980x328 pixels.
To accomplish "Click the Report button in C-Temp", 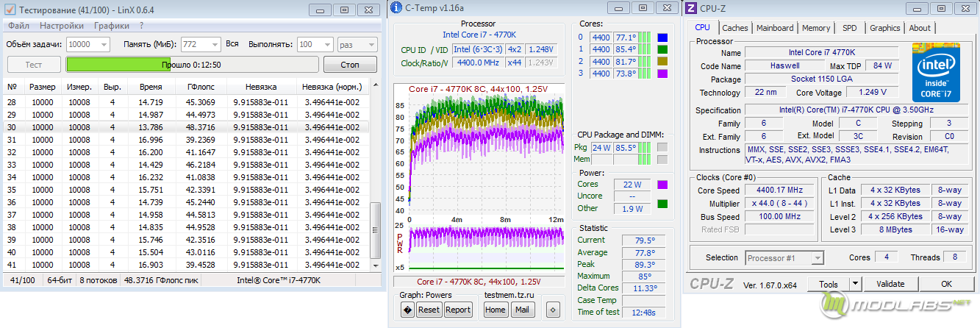I will point(458,310).
